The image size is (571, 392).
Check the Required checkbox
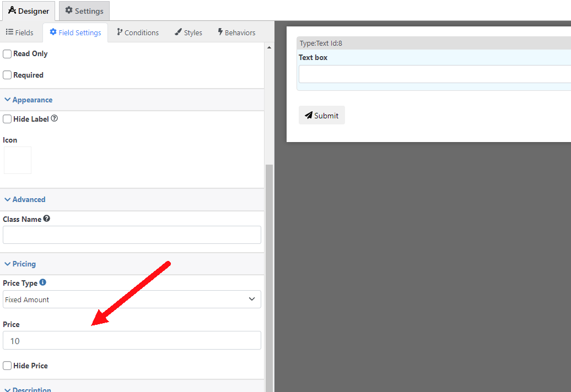coord(7,75)
